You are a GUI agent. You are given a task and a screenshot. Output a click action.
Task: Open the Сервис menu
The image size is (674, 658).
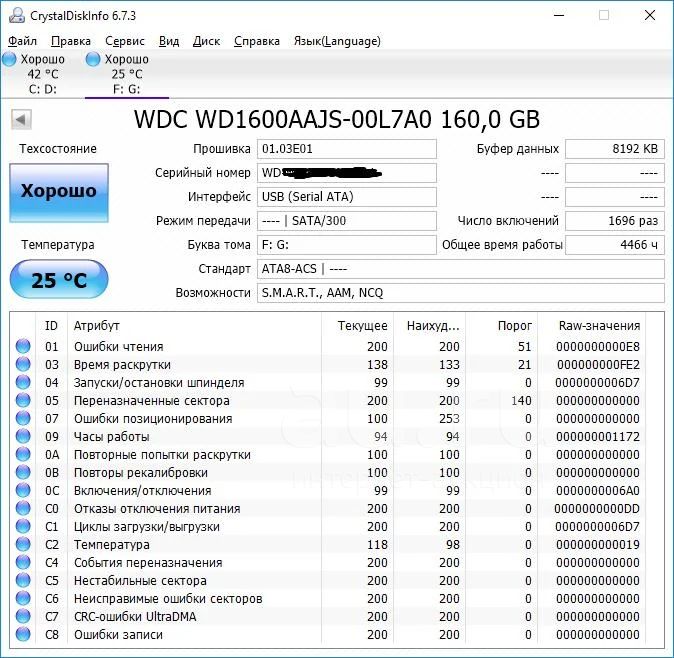[x=124, y=41]
